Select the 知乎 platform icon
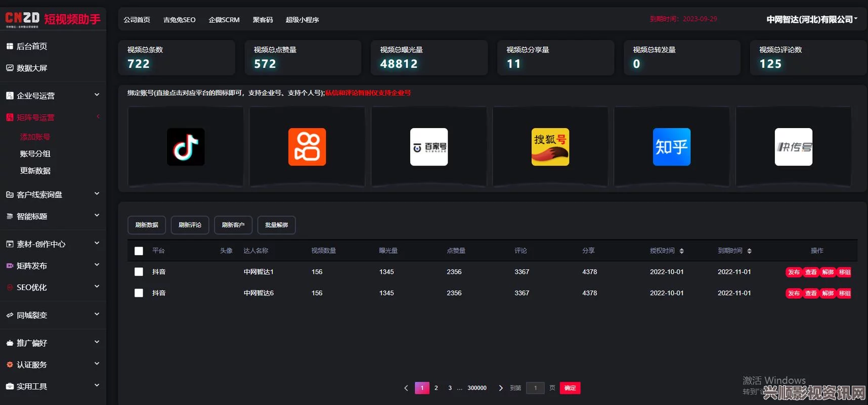 pyautogui.click(x=672, y=147)
